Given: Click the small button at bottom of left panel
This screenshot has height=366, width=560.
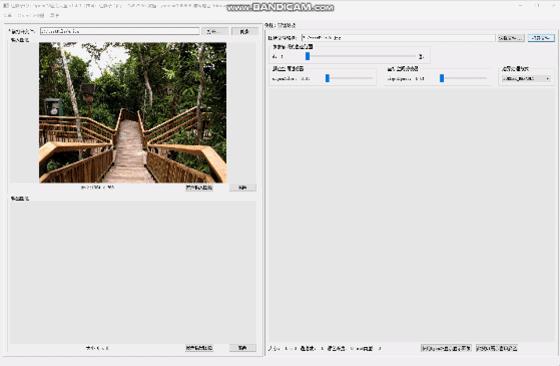Looking at the screenshot, I should click(243, 348).
